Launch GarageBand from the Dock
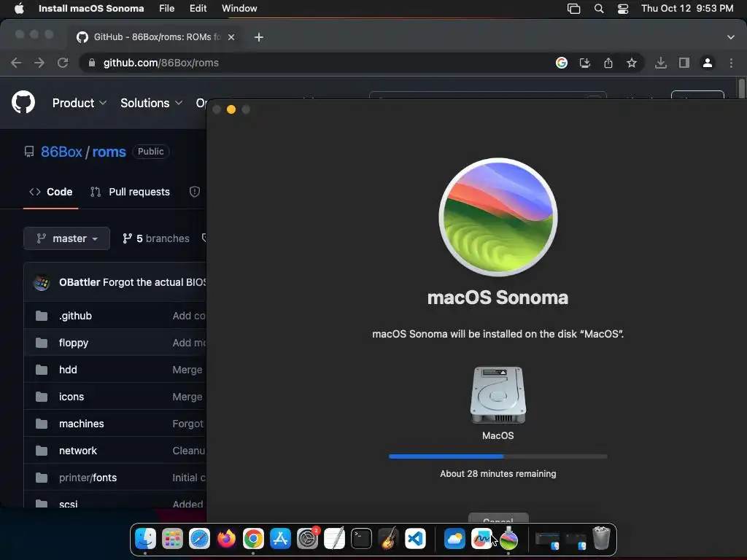The width and height of the screenshot is (747, 560). [388, 539]
